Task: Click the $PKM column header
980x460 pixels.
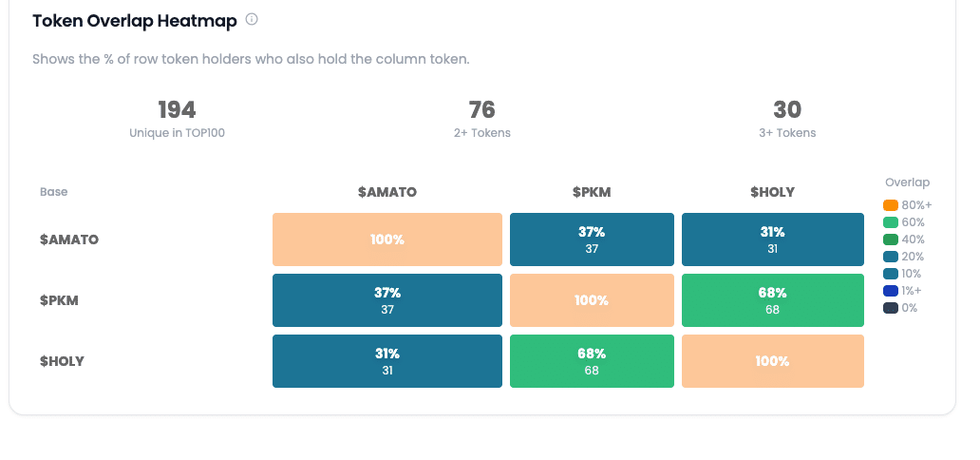Action: 592,192
